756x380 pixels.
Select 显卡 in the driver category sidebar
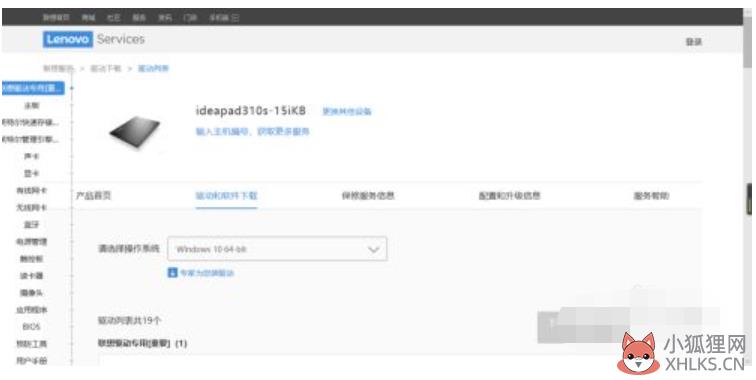pos(32,174)
